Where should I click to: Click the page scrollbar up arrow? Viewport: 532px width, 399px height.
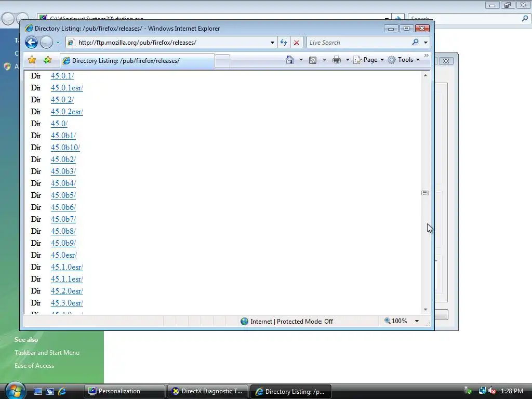[425, 75]
